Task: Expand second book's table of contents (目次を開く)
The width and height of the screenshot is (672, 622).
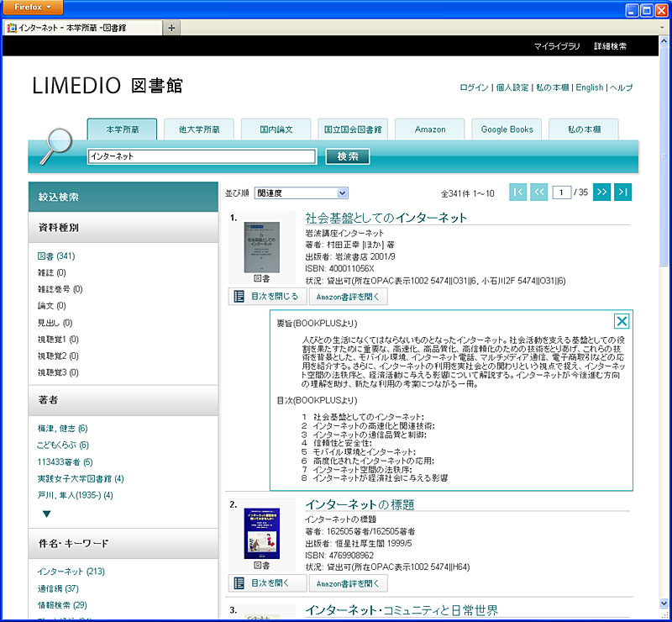Action: point(266,582)
